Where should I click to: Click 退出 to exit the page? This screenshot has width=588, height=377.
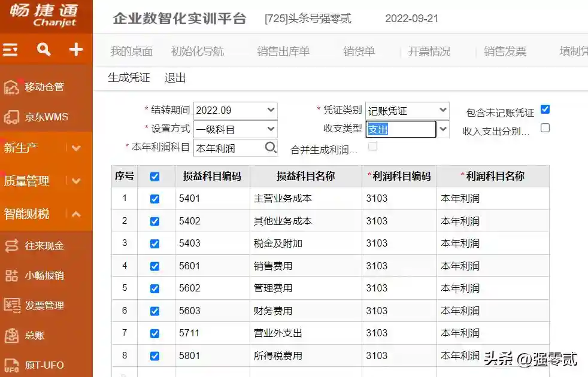175,78
